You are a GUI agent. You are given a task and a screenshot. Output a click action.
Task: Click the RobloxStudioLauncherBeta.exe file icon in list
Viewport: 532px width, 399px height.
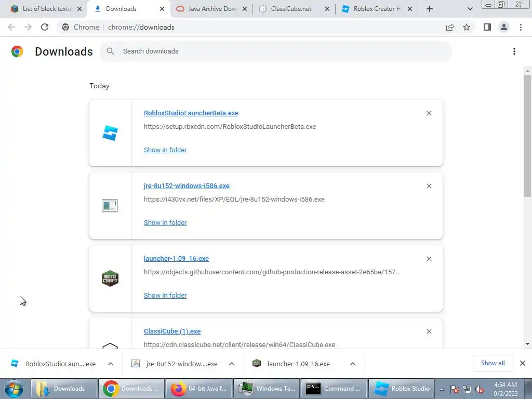click(110, 133)
